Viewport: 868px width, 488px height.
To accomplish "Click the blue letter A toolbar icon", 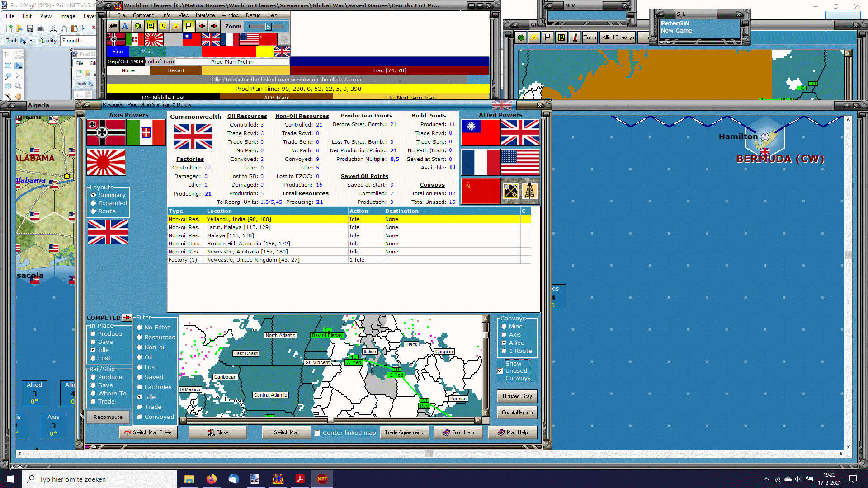I will [x=125, y=26].
